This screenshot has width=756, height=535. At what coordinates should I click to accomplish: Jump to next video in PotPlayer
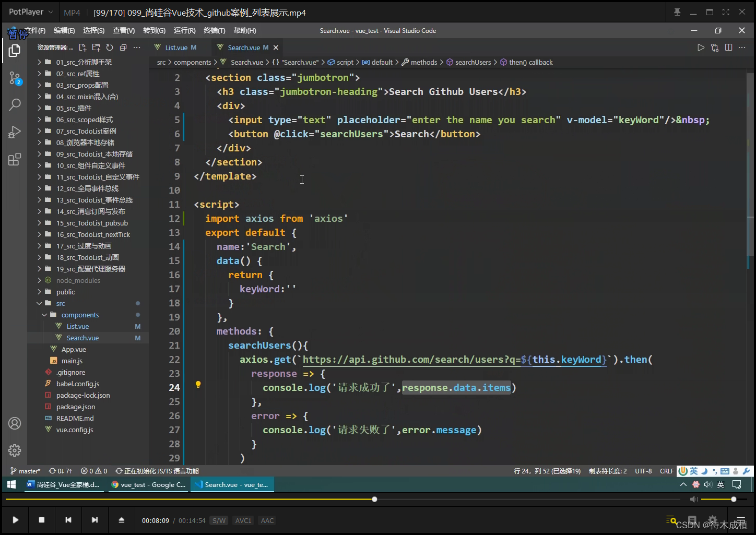(95, 520)
